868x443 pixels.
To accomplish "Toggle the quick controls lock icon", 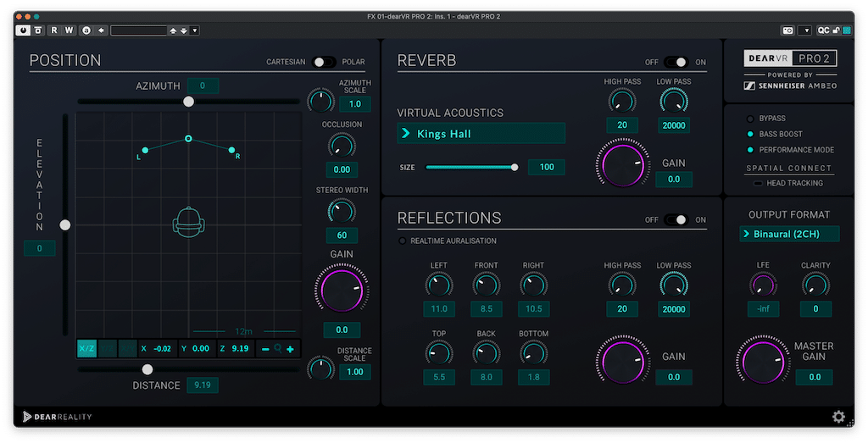I will [836, 30].
